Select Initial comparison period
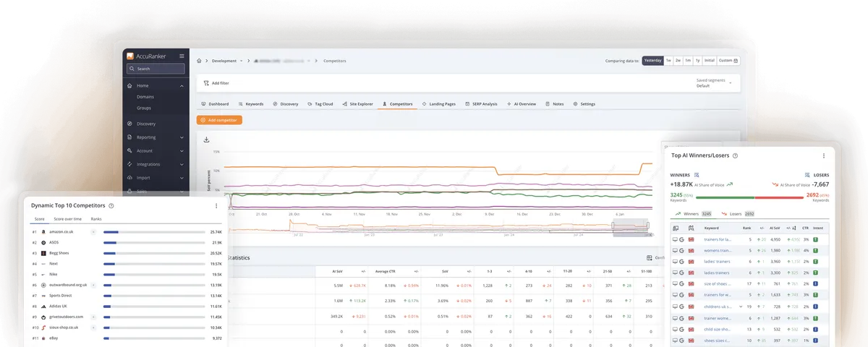 pyautogui.click(x=710, y=61)
